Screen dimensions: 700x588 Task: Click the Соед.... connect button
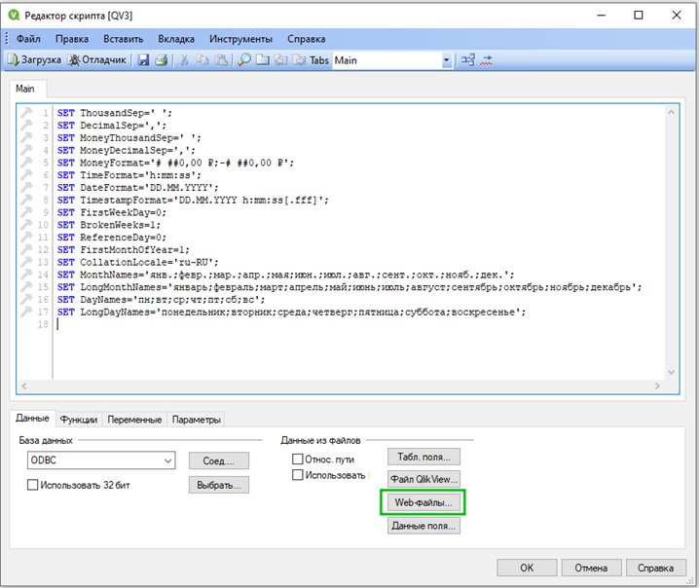(219, 460)
